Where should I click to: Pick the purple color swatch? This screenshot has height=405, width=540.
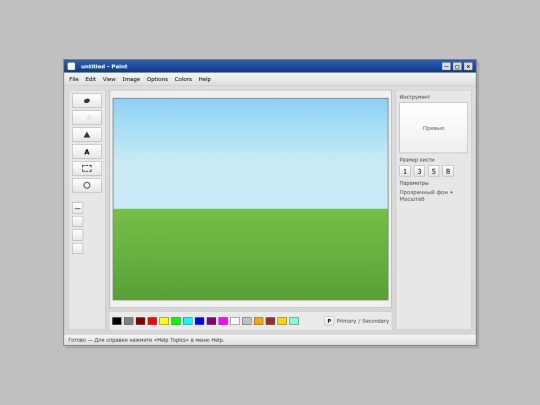click(211, 321)
